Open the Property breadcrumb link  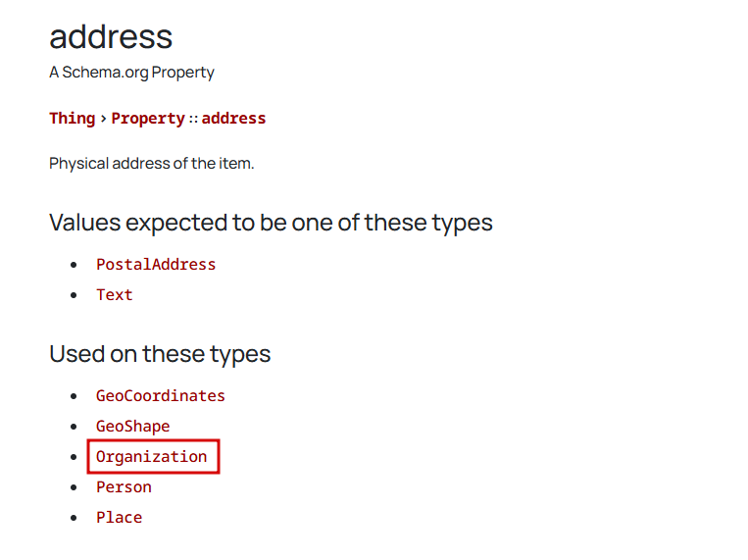[x=148, y=119]
